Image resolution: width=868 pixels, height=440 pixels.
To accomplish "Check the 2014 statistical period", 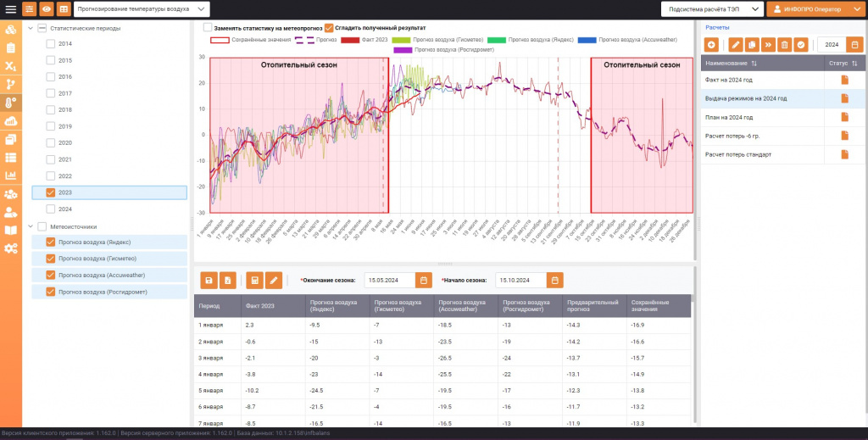I will click(x=50, y=44).
